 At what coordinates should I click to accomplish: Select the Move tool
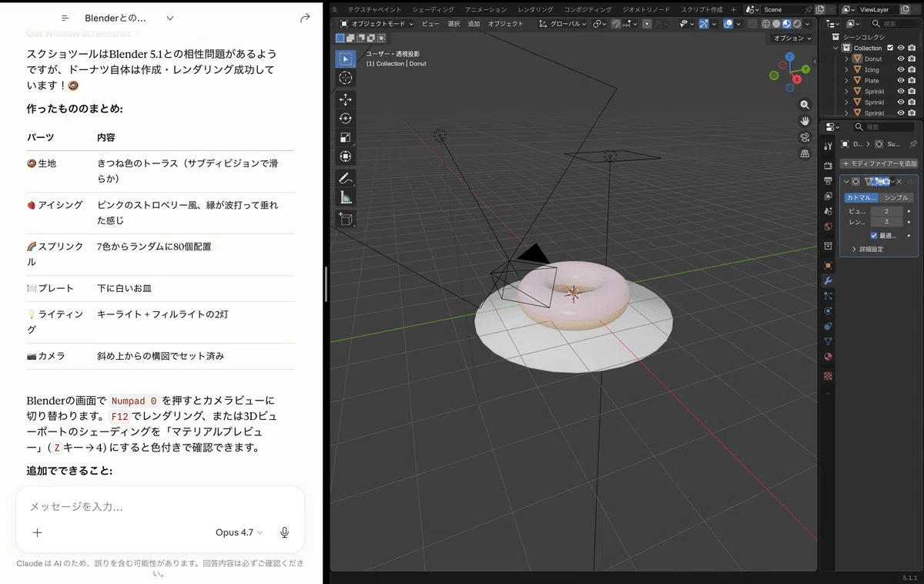[346, 99]
